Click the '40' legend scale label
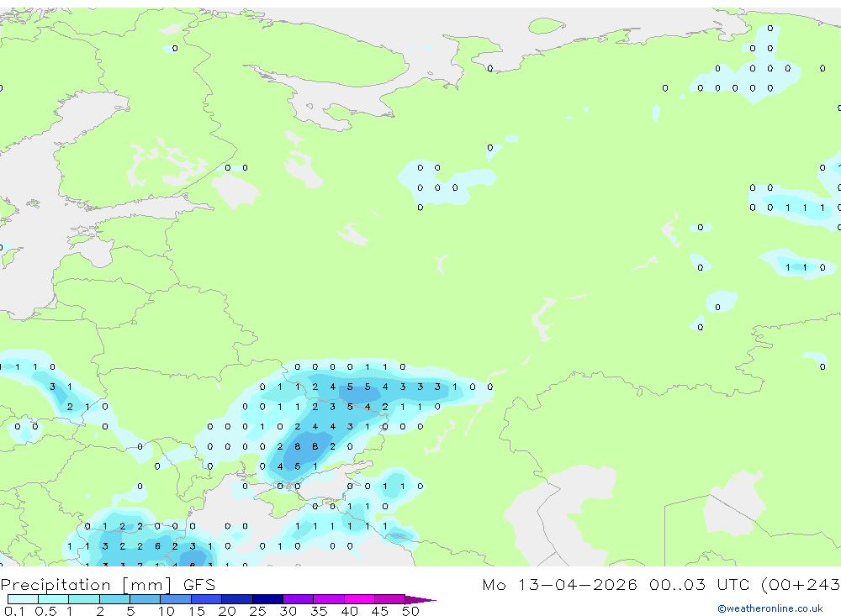Screen dimensions: 841x616 (349, 611)
